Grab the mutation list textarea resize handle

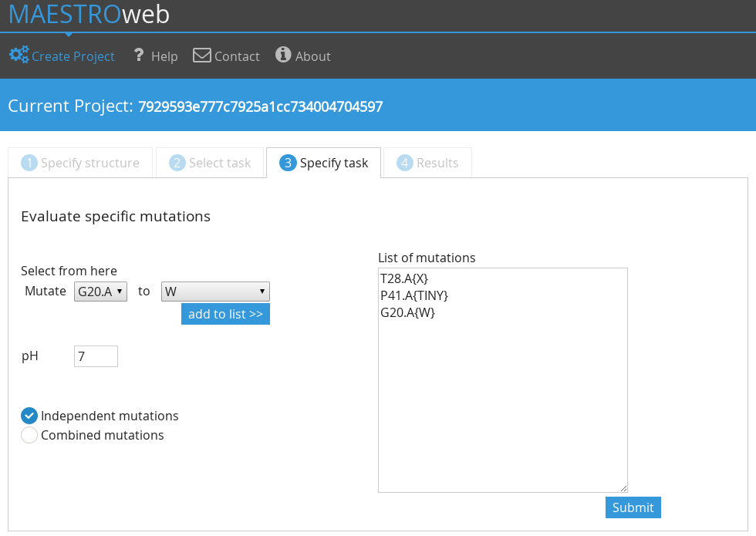click(x=623, y=488)
